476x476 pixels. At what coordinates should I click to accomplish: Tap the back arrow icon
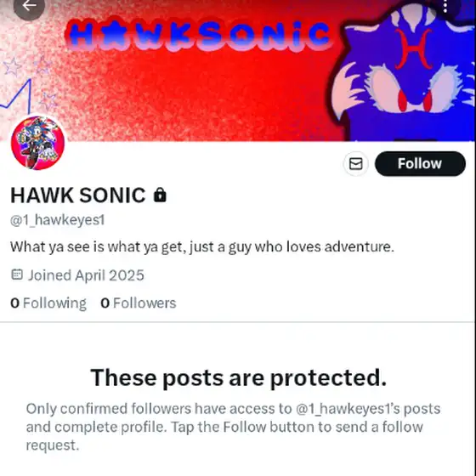29,5
